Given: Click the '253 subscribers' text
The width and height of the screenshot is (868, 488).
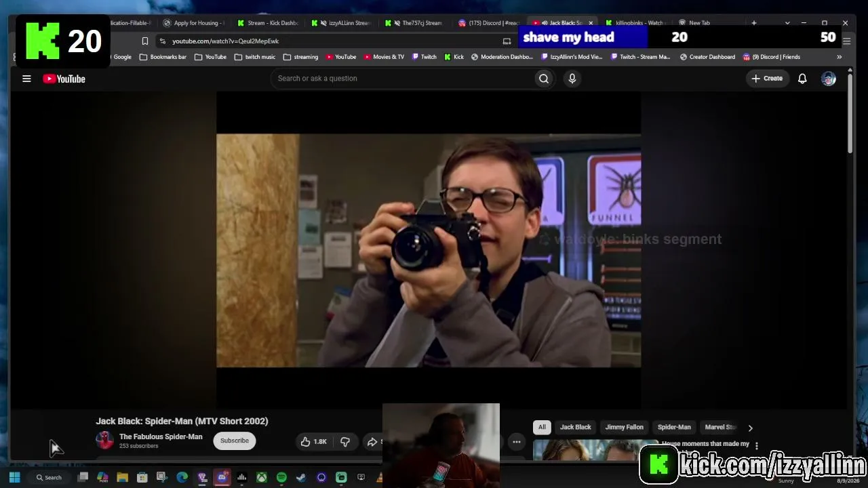Looking at the screenshot, I should [x=139, y=446].
